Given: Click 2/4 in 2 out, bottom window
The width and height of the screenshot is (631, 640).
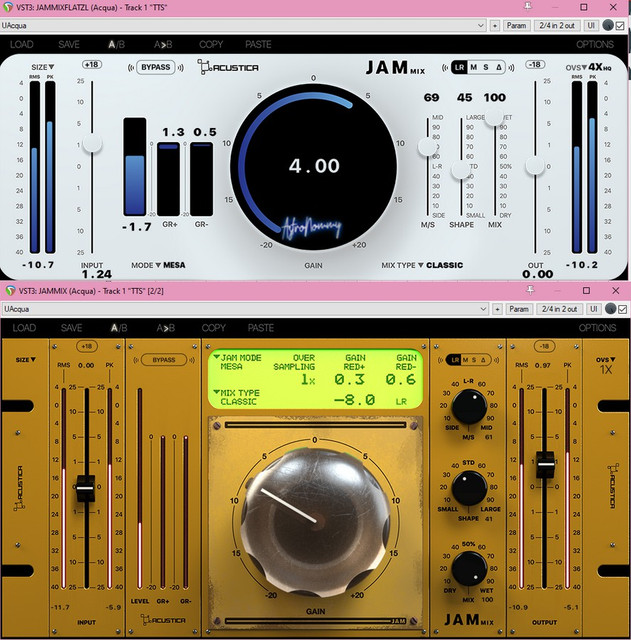Looking at the screenshot, I should pos(560,309).
